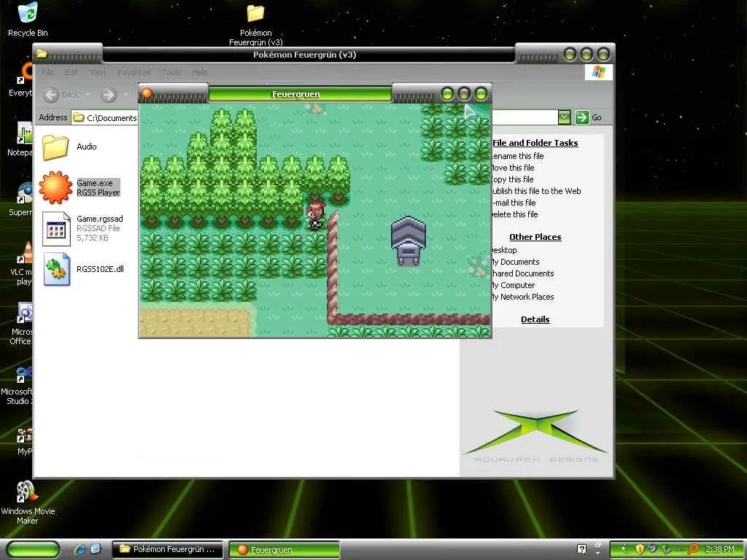Open the Help menu in Explorer
Viewport: 747px width, 560px height.
click(200, 72)
